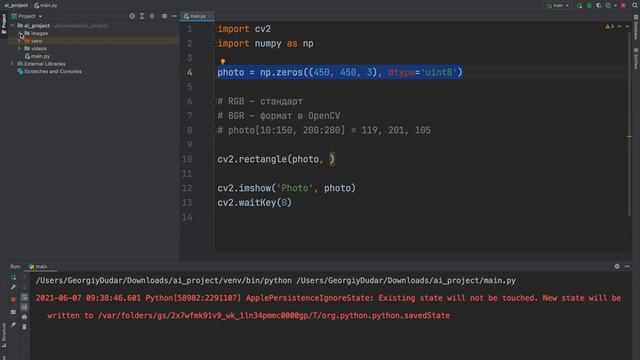Click the fold marker at line 1 import
The image size is (640, 360).
[x=213, y=29]
